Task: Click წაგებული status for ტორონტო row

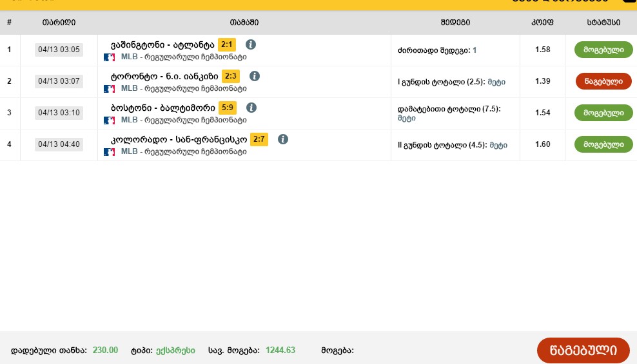Action: tap(603, 81)
